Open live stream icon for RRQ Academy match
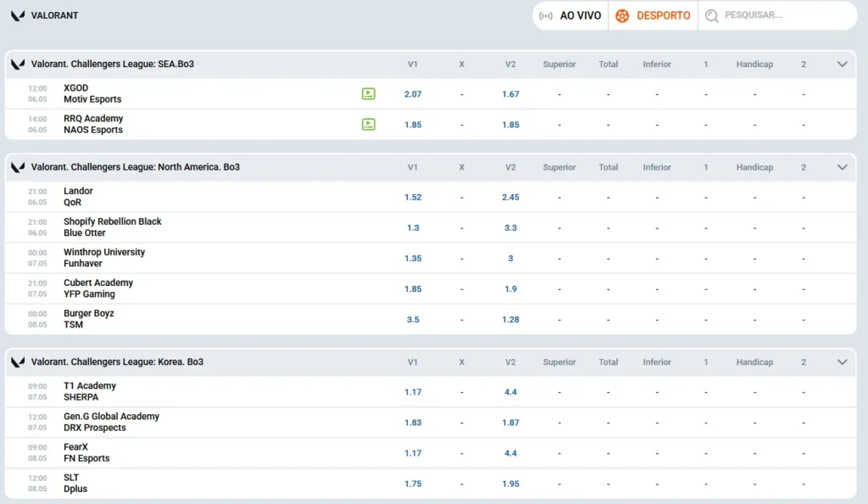This screenshot has width=868, height=504. pos(368,124)
